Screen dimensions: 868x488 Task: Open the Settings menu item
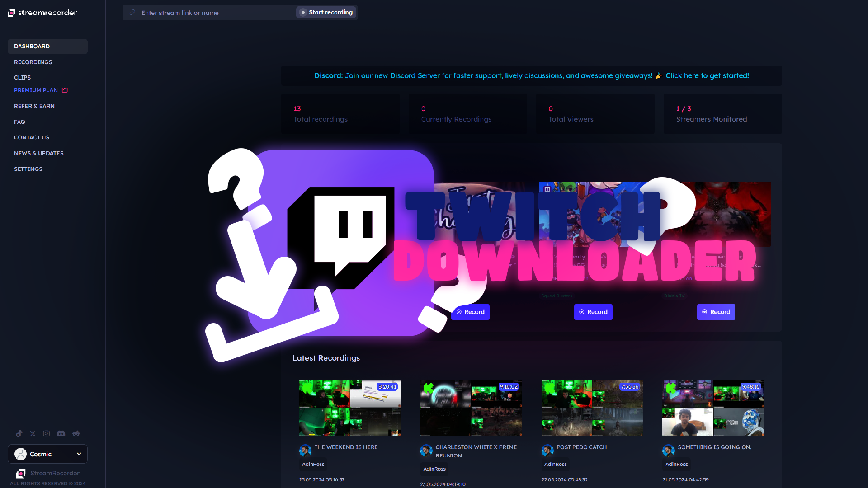pyautogui.click(x=28, y=169)
